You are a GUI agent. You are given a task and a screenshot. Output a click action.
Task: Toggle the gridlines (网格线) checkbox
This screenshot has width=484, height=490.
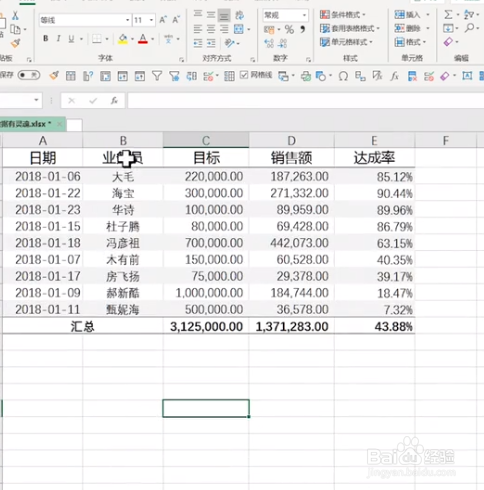tap(244, 75)
